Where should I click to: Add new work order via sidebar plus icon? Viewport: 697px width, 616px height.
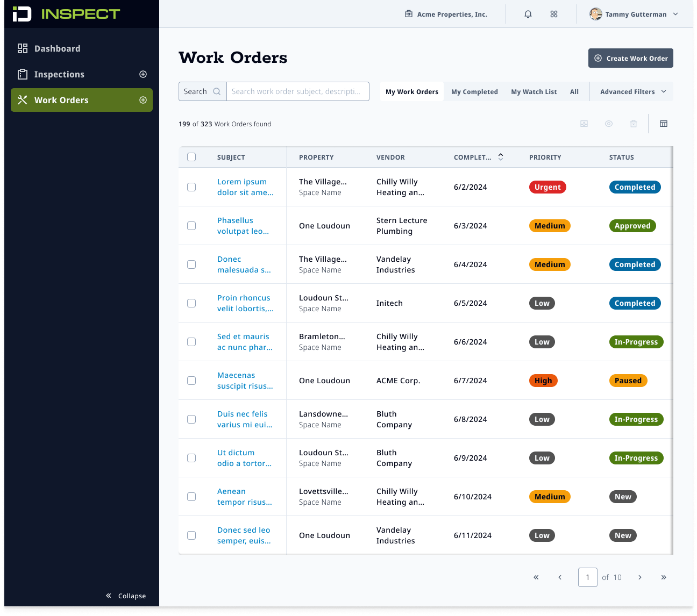pyautogui.click(x=143, y=100)
